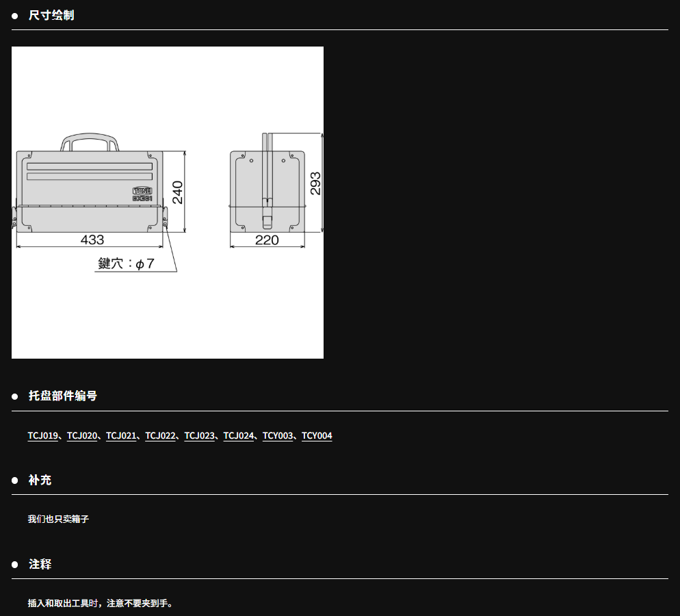Click the TCY004 part number link
Viewport: 680px width, 616px height.
[x=317, y=436]
